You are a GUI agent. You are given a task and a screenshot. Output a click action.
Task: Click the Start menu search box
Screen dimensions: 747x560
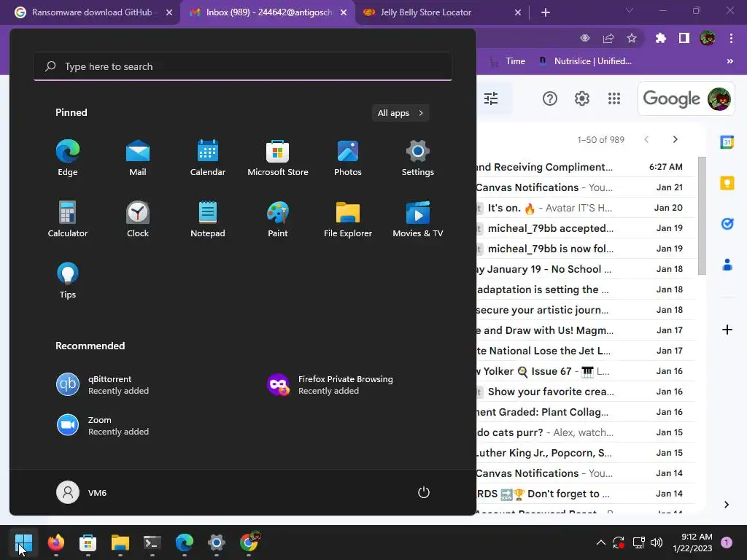(x=243, y=66)
